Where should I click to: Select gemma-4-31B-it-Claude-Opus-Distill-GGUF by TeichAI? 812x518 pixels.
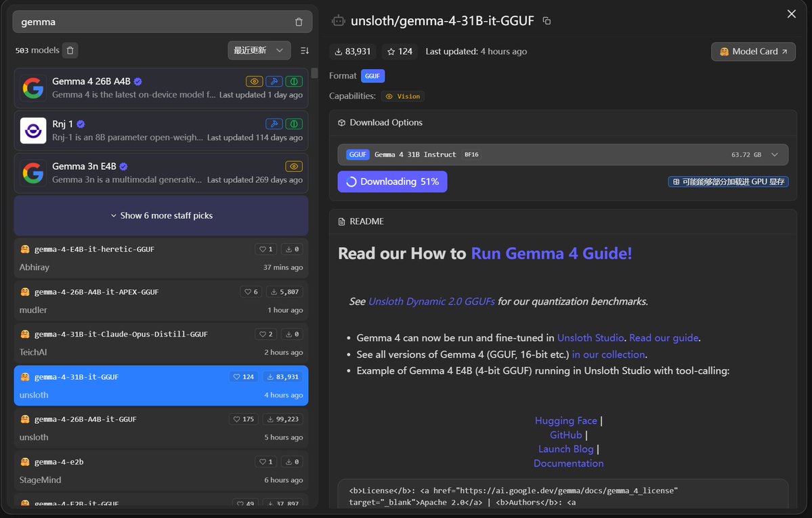[x=161, y=343]
